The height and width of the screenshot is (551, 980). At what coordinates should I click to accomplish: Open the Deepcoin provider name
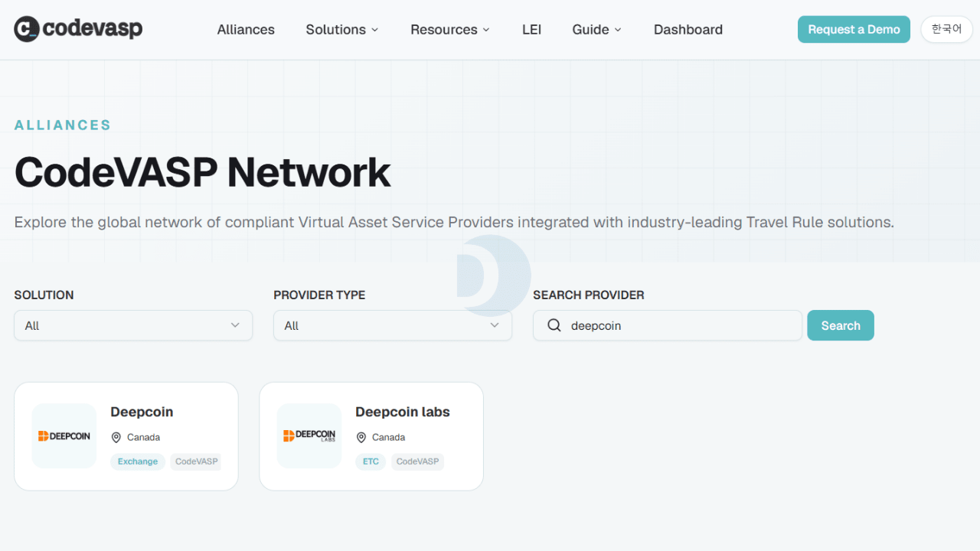click(142, 412)
